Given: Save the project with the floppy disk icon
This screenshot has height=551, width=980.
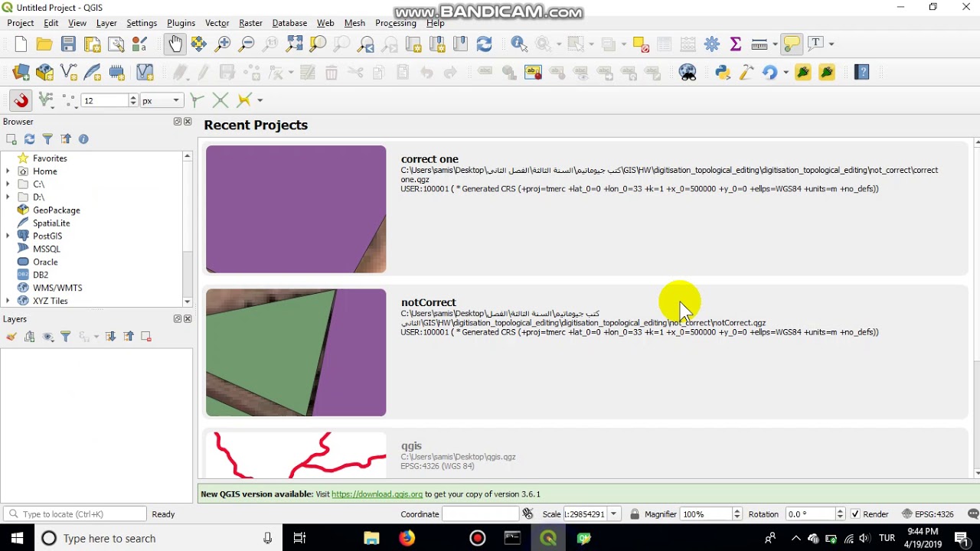Looking at the screenshot, I should click(x=68, y=44).
